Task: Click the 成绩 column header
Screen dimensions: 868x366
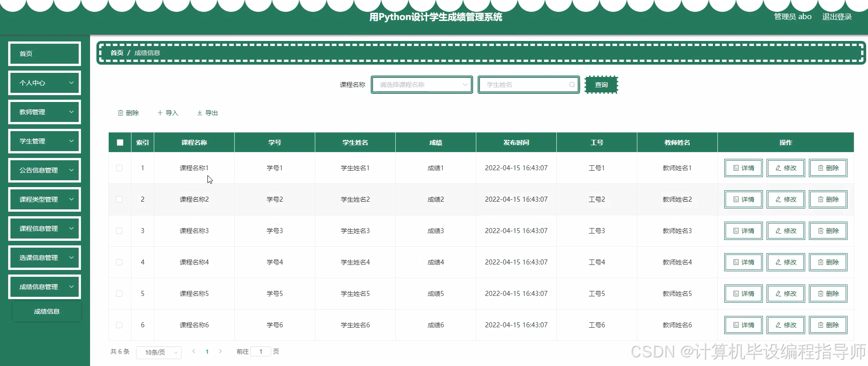Action: [436, 142]
